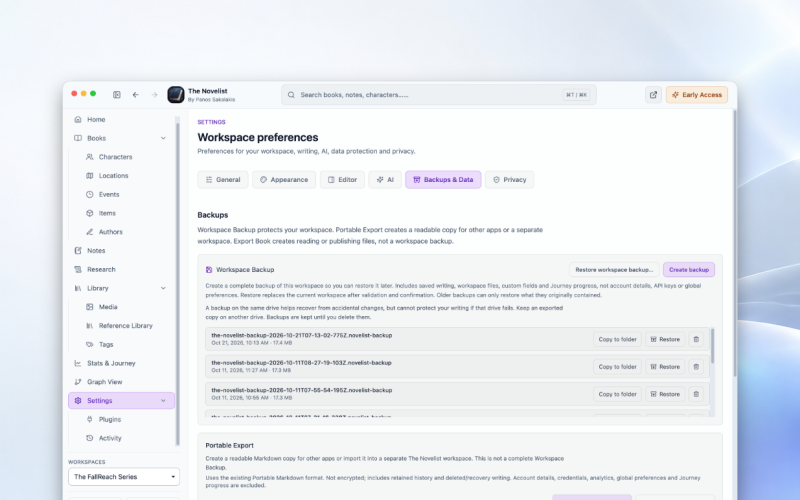Restore the 2026-10-11T07-55 backup
This screenshot has width=800, height=500.
(x=665, y=394)
